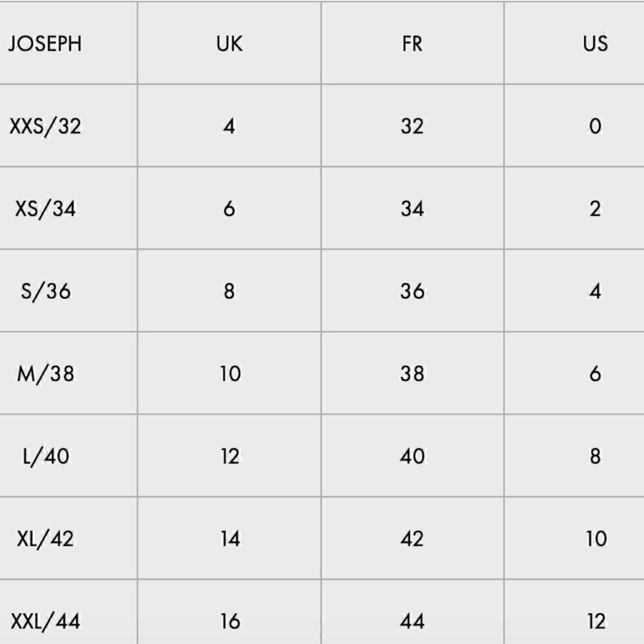Select the UK column header
The width and height of the screenshot is (644, 644).
click(x=230, y=44)
